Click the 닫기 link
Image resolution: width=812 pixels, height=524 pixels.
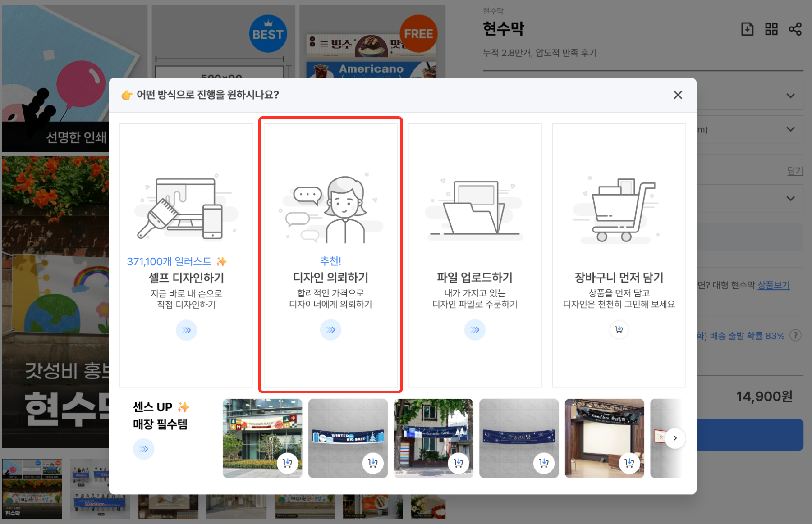795,171
